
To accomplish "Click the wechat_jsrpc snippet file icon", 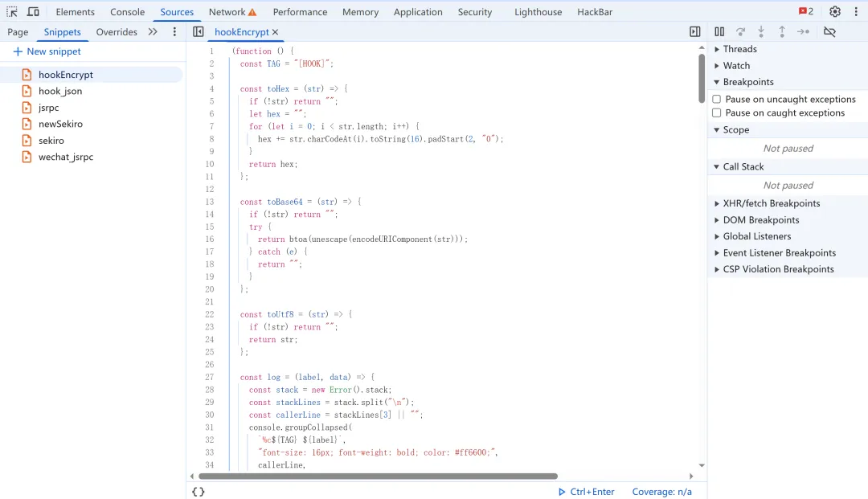I will coord(27,157).
